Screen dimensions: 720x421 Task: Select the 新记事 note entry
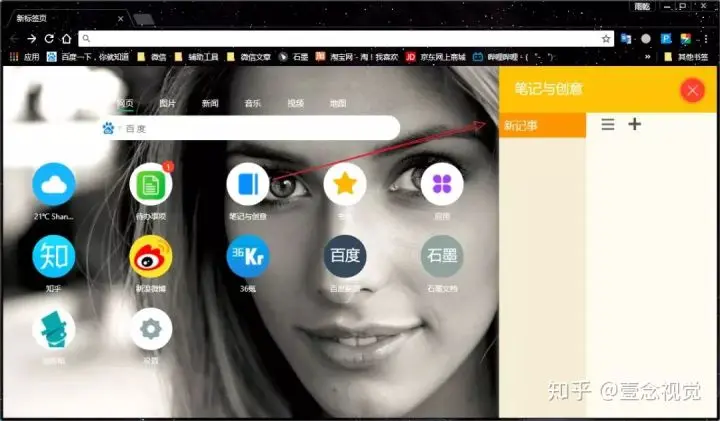click(x=542, y=125)
